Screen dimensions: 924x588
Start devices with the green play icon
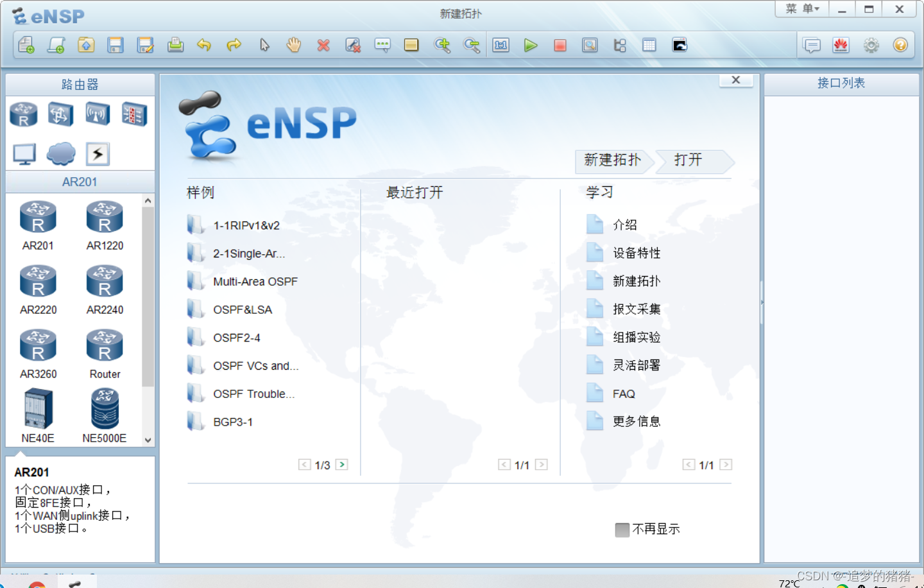(x=531, y=45)
